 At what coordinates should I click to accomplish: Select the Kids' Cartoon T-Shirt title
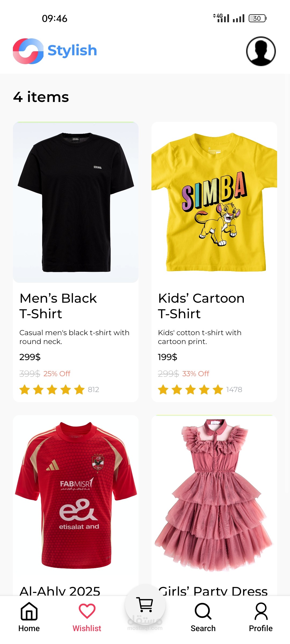pyautogui.click(x=201, y=306)
